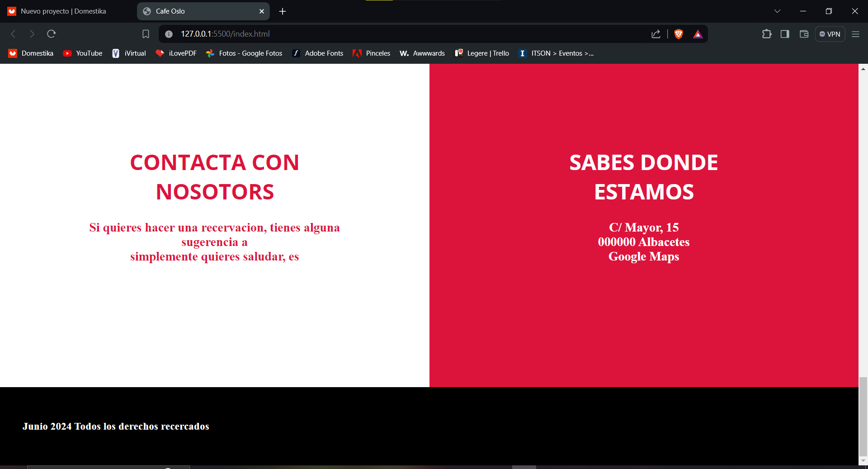Expand the tab search dropdown chevron
This screenshot has width=868, height=469.
777,11
